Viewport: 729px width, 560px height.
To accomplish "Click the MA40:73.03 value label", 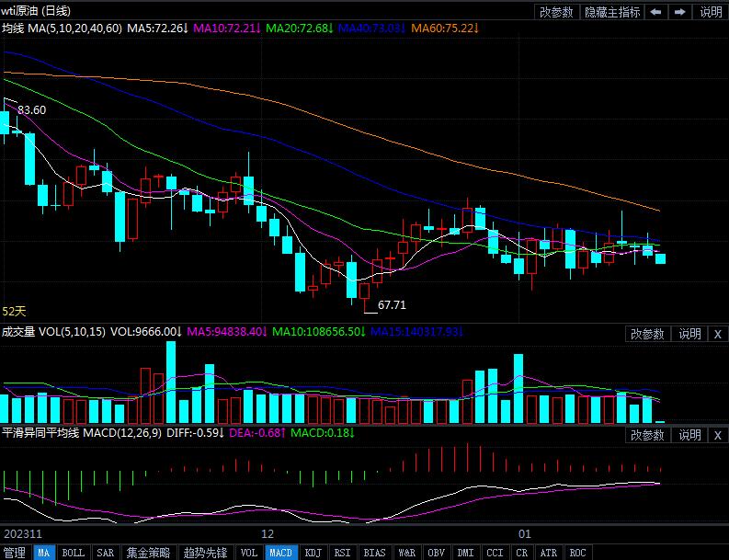I will 372,29.
